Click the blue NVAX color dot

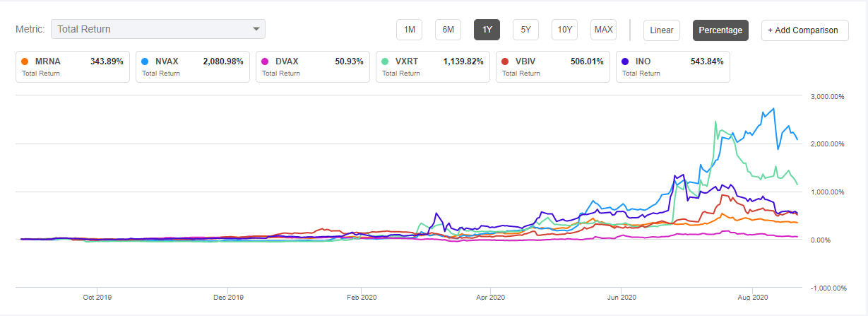pyautogui.click(x=146, y=62)
